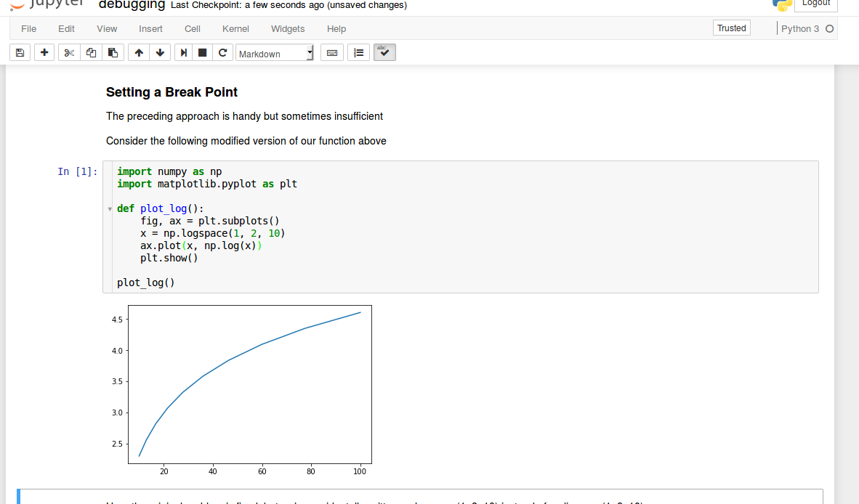Select the In [1] cell prompt
The height and width of the screenshot is (504, 859).
point(77,172)
